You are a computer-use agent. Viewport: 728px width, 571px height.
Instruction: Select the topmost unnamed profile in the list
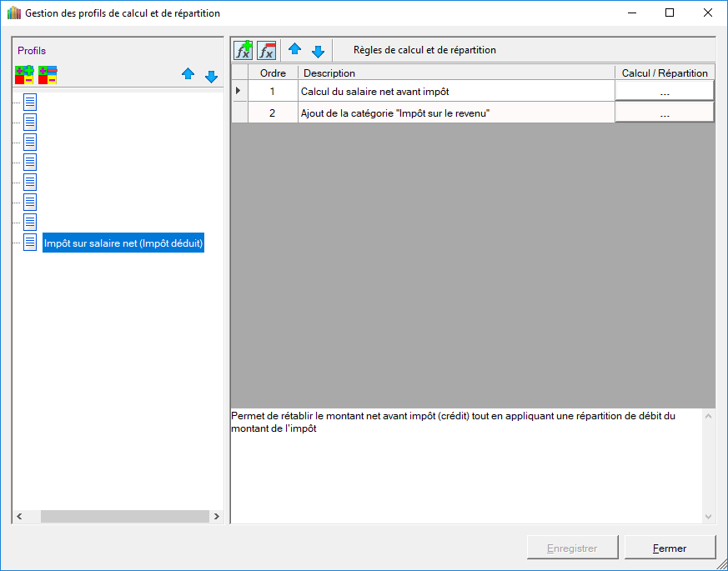[30, 102]
